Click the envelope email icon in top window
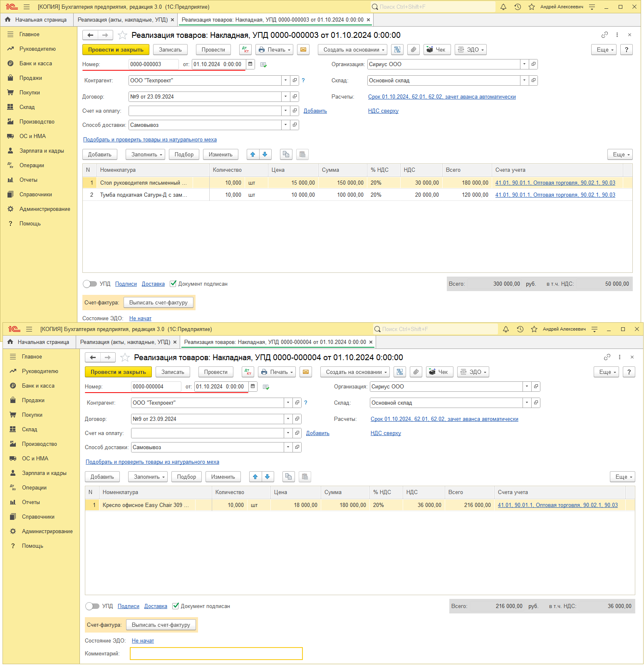The height and width of the screenshot is (665, 644). (x=303, y=49)
